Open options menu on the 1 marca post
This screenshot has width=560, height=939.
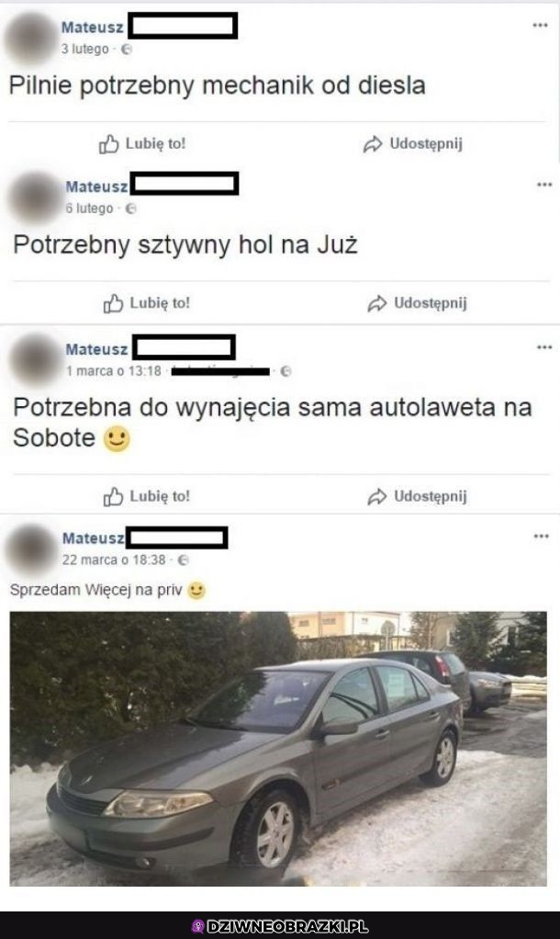[x=544, y=347]
